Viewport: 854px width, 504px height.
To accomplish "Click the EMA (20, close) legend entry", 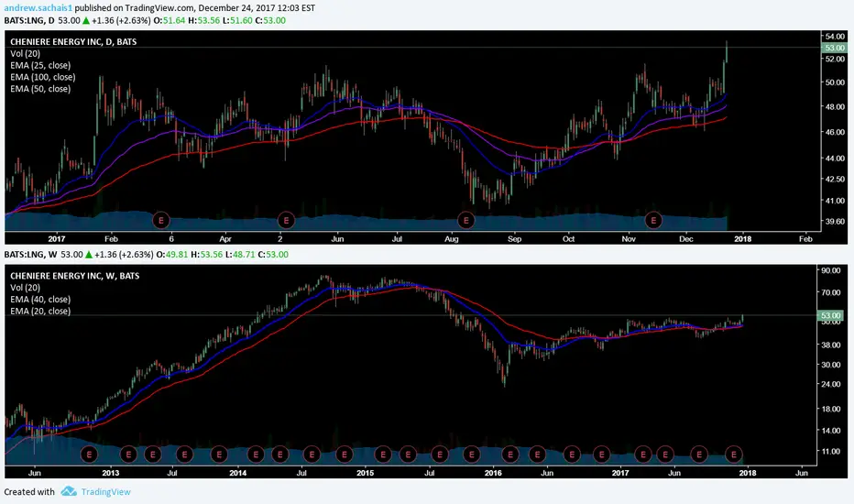I will click(40, 312).
